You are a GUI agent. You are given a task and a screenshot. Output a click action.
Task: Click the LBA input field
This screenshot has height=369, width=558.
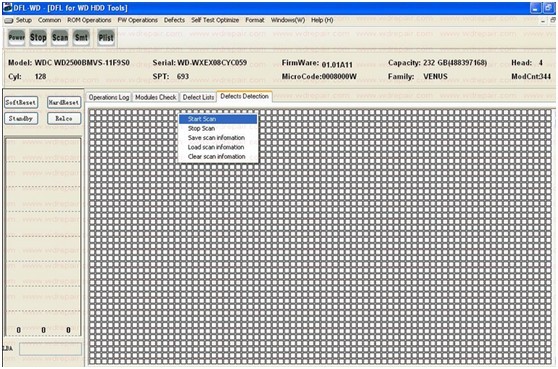50,349
